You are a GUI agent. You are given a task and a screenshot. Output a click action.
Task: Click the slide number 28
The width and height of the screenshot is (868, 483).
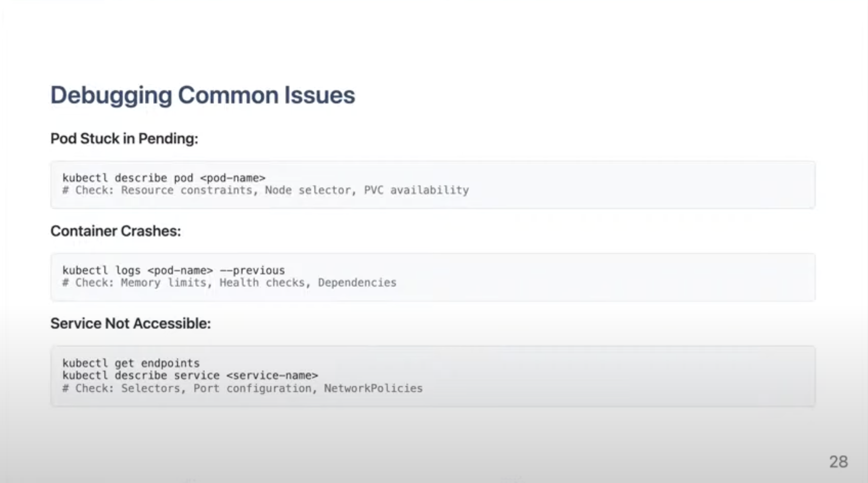point(838,462)
